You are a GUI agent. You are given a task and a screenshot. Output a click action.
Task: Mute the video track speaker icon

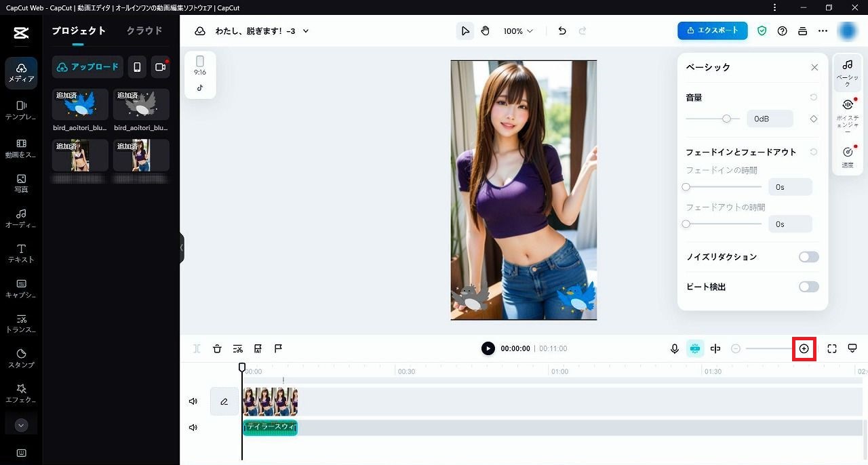(x=193, y=401)
